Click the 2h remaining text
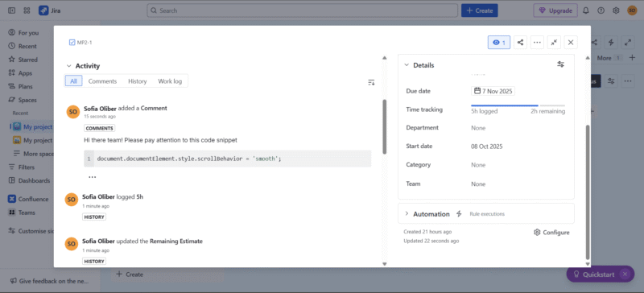The height and width of the screenshot is (293, 644). tap(547, 111)
